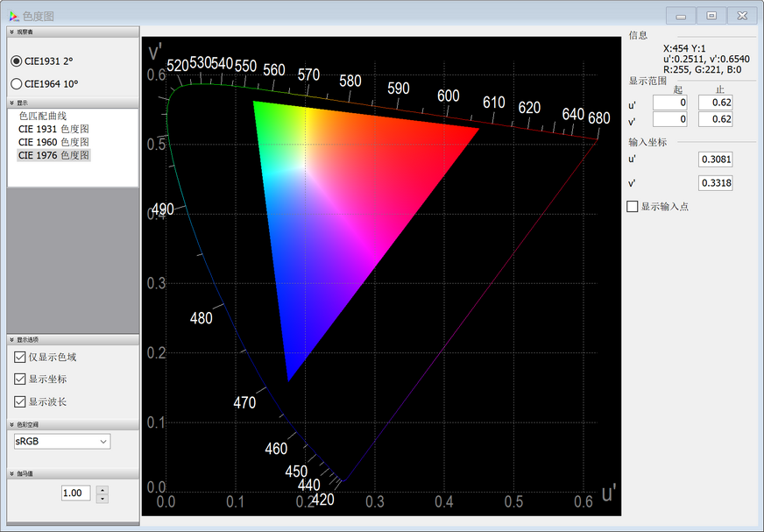Screen dimensions: 764x532
Task: Click the 680 wavelength label
Action: [598, 118]
